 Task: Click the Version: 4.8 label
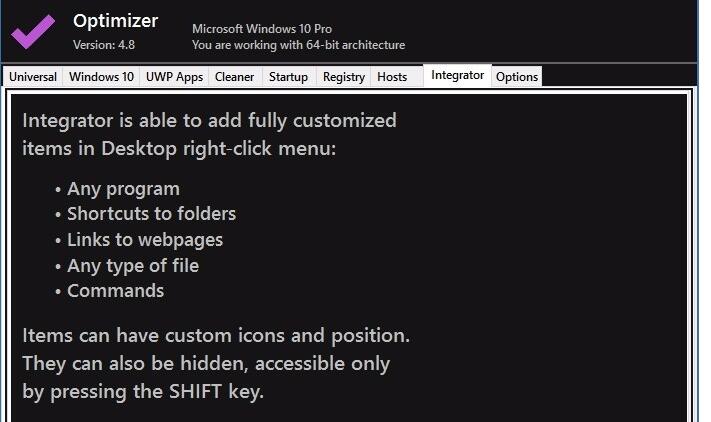tap(104, 45)
